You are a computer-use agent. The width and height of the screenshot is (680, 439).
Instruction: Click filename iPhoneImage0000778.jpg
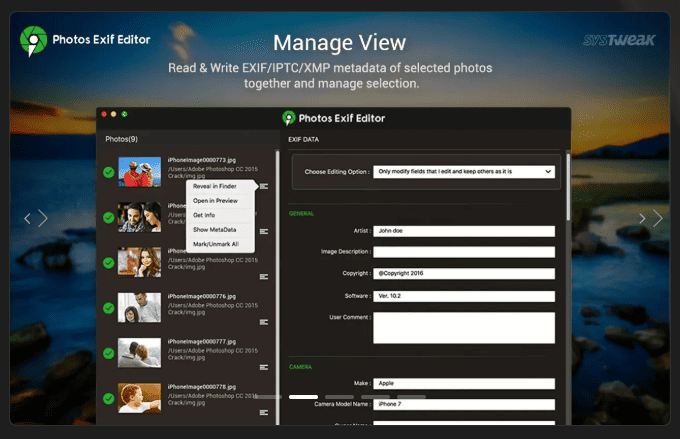pyautogui.click(x=202, y=387)
